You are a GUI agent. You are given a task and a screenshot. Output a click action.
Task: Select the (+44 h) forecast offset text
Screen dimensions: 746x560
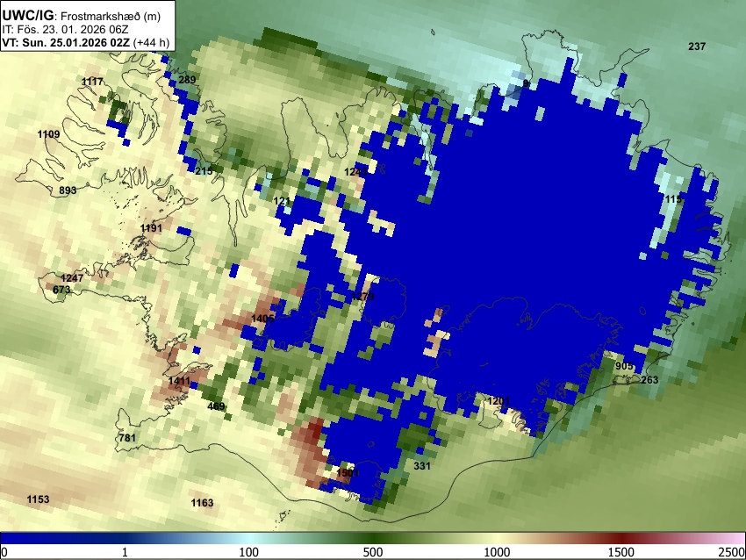pyautogui.click(x=151, y=42)
